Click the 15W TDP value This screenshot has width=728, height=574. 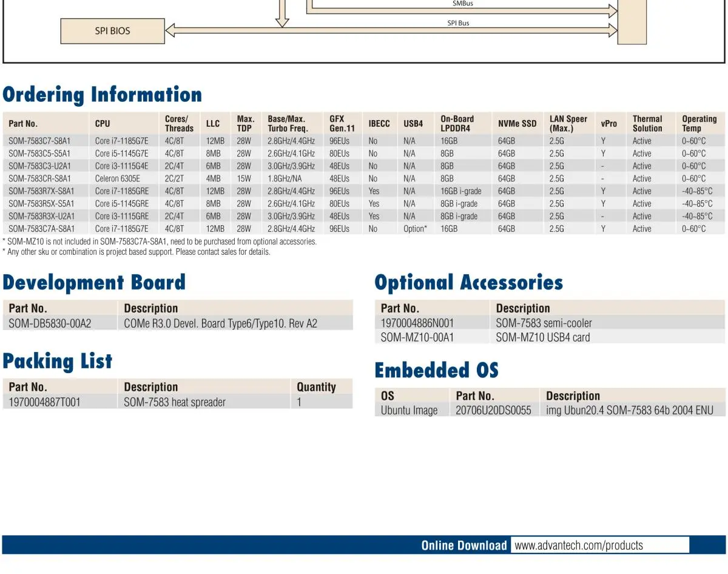click(244, 178)
